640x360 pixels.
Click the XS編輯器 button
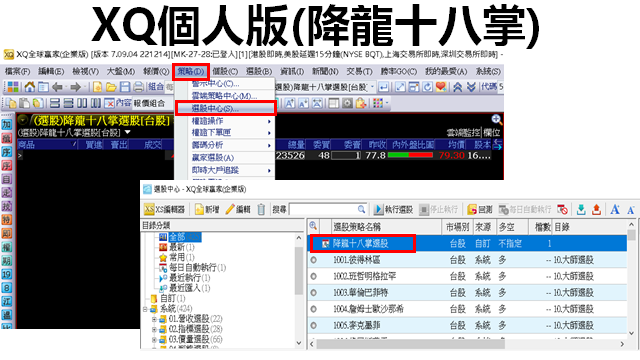point(164,209)
